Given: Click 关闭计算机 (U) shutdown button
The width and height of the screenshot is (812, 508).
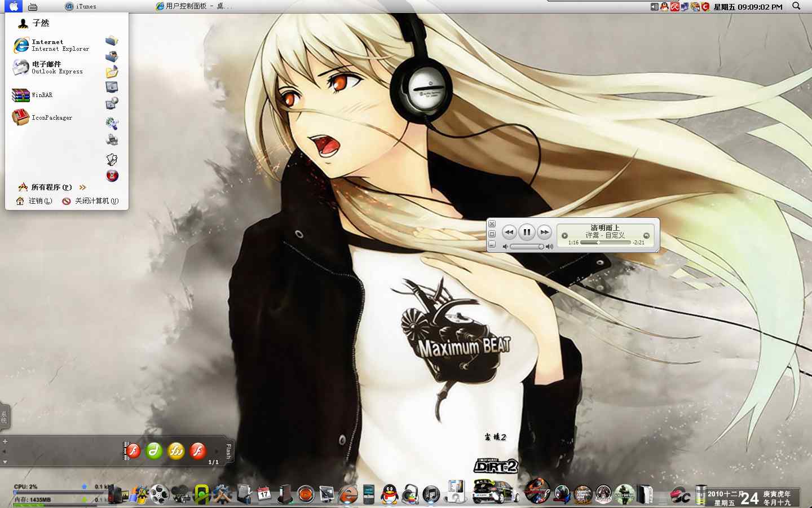Looking at the screenshot, I should pyautogui.click(x=90, y=201).
